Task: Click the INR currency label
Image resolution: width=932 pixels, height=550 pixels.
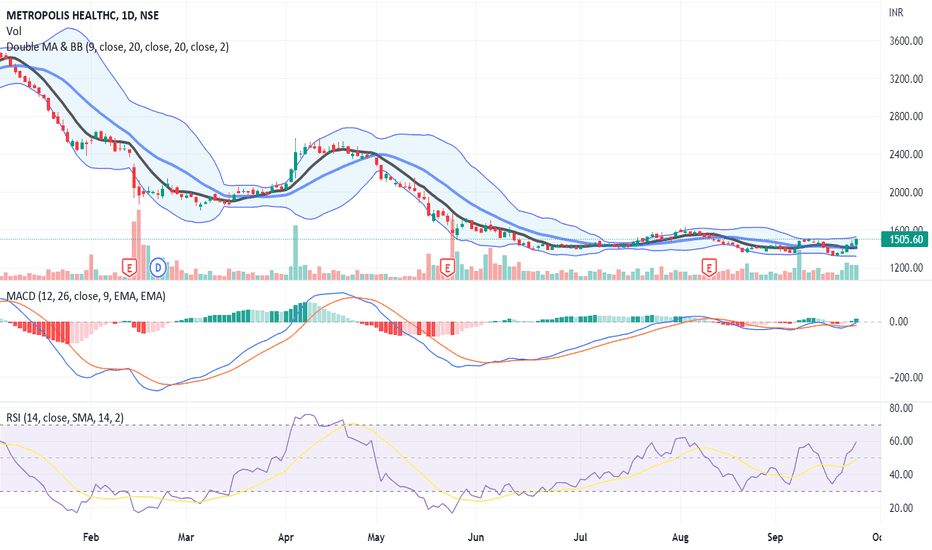Action: (896, 12)
